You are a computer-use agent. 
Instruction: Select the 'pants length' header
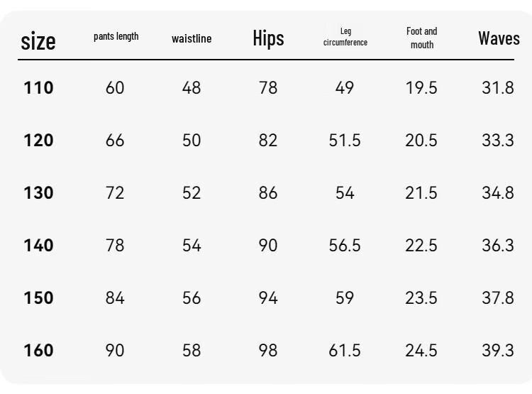pos(116,37)
